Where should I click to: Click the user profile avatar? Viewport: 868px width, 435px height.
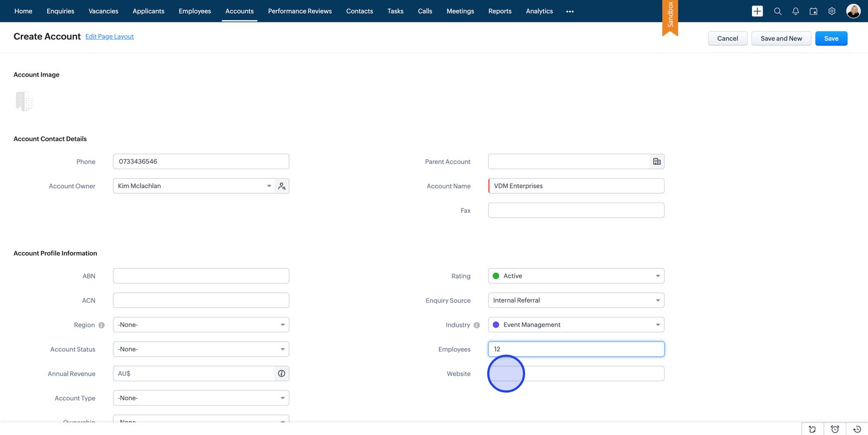tap(853, 11)
